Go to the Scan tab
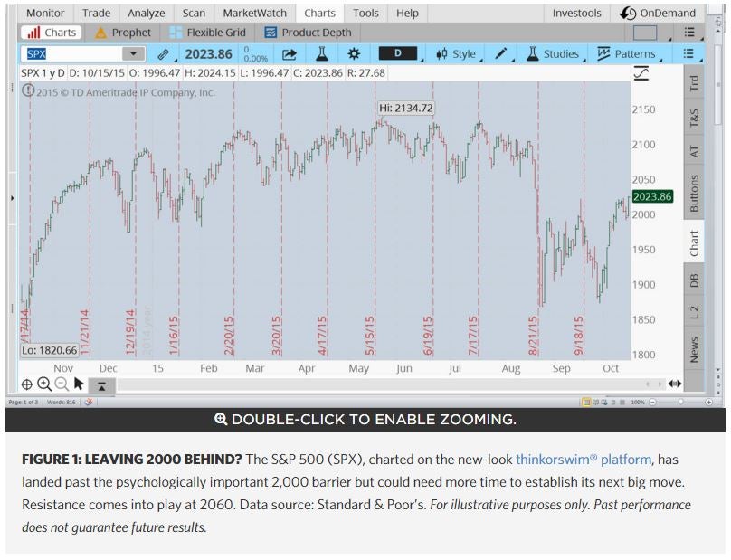Image resolution: width=731 pixels, height=560 pixels. (x=194, y=13)
